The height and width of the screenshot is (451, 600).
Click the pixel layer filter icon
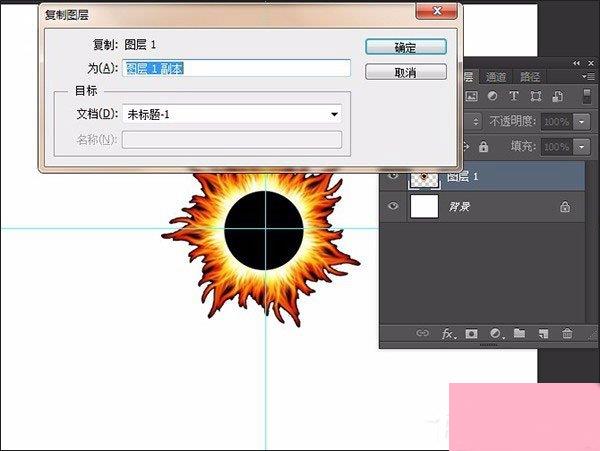point(471,96)
